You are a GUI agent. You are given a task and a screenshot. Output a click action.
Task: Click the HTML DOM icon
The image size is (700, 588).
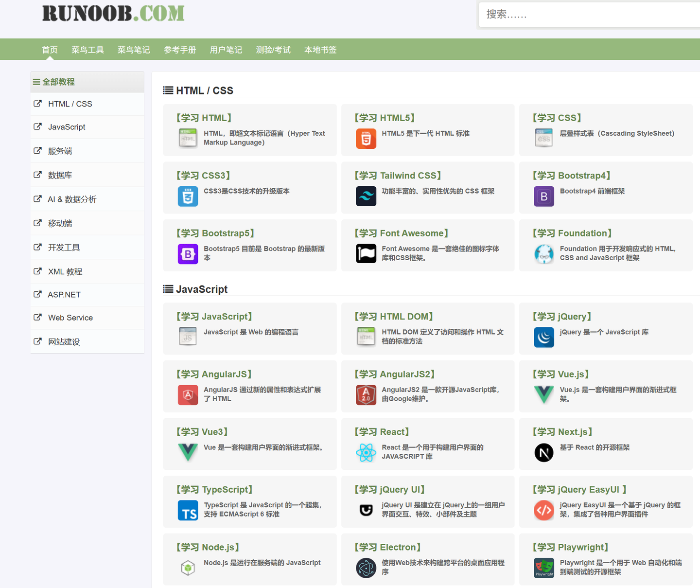366,337
